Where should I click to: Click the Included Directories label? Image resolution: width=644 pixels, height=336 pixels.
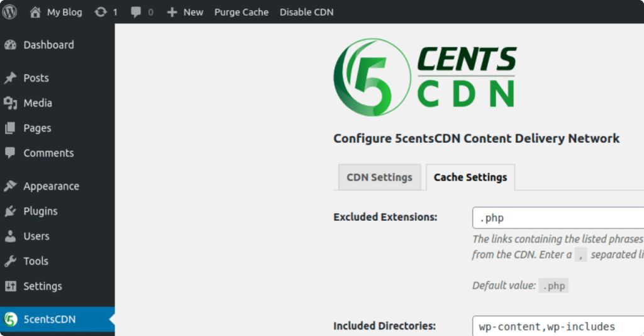click(x=384, y=326)
